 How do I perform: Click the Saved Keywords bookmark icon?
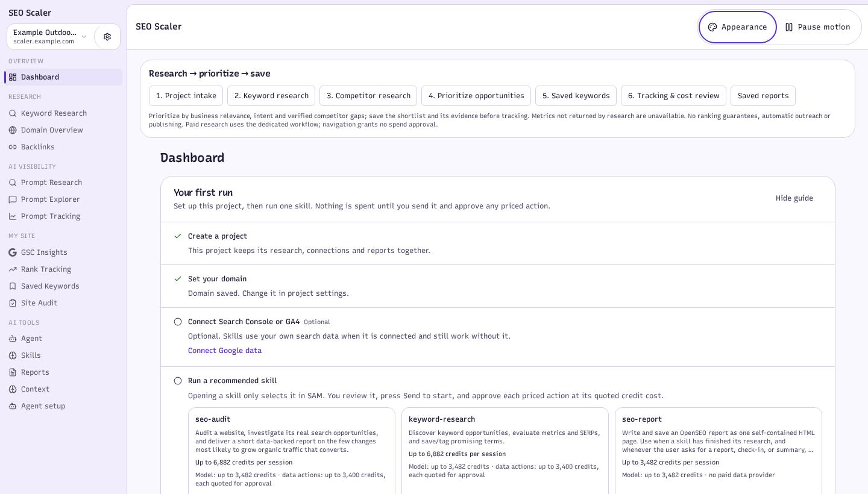13,286
